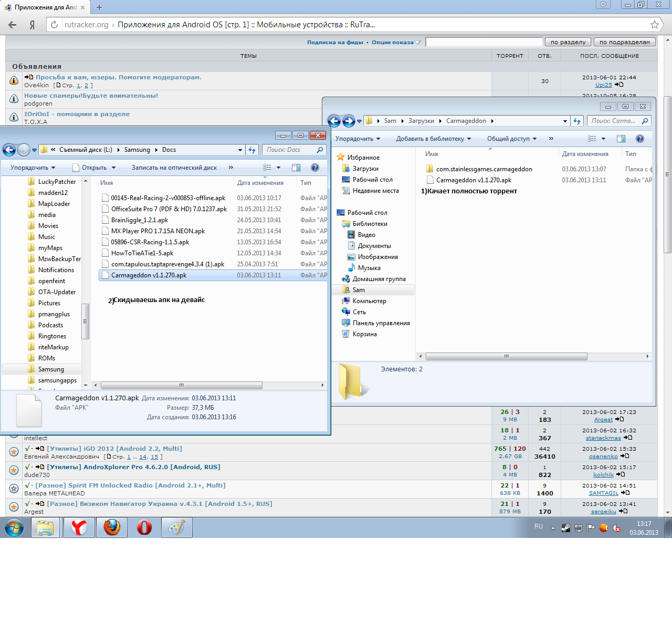The width and height of the screenshot is (672, 622).
Task: Open browser settings gear icon
Action: pyautogui.click(x=603, y=5)
